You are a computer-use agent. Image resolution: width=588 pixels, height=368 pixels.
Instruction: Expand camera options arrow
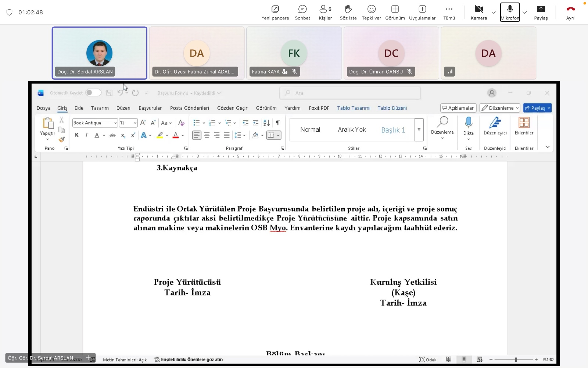click(x=494, y=13)
